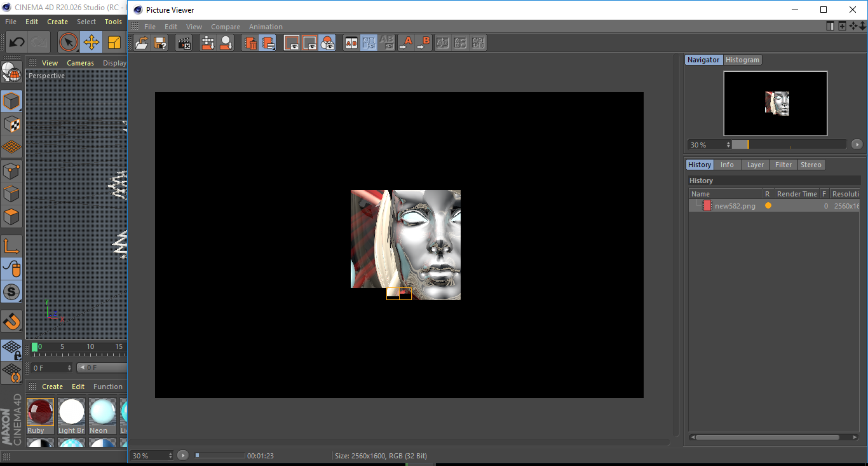Open the Stereo tab

pyautogui.click(x=811, y=165)
